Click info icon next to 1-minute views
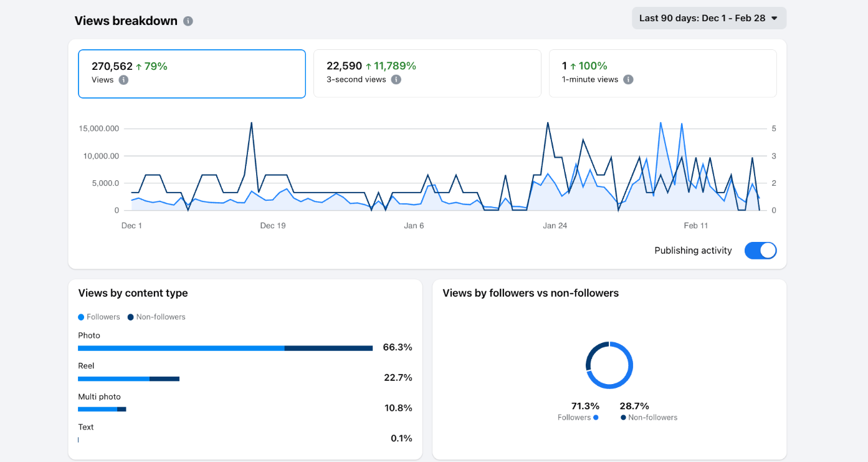 [628, 80]
